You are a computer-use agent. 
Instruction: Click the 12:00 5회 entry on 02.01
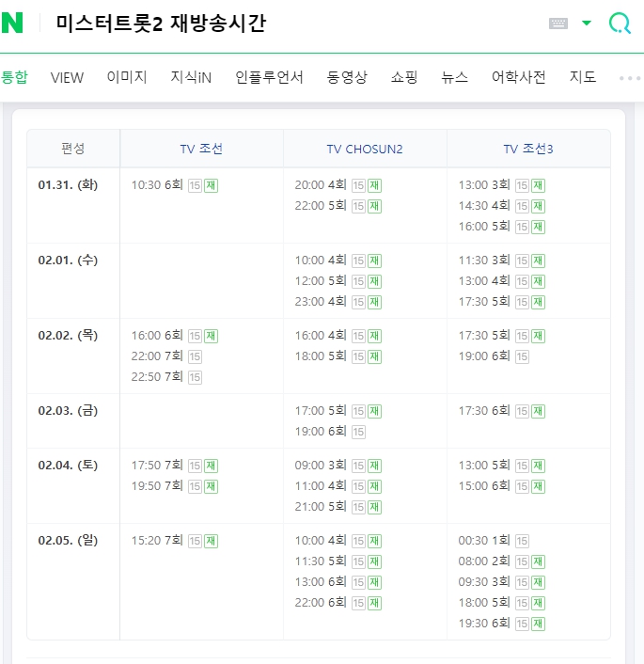(321, 281)
